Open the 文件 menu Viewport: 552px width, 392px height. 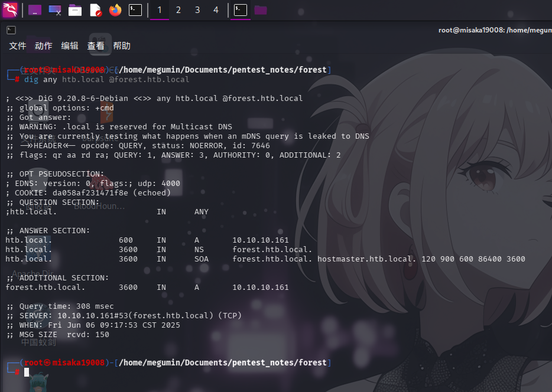click(x=18, y=46)
